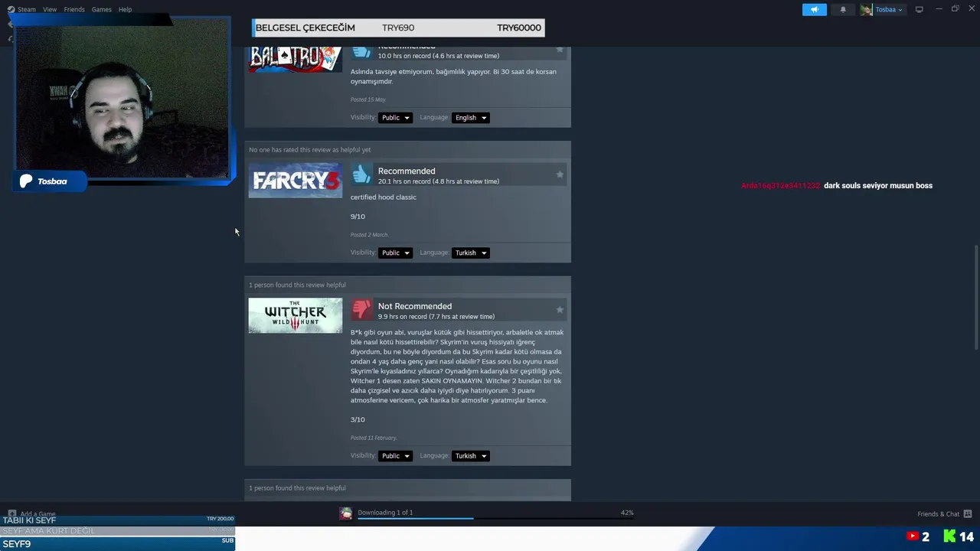Click the Friends & Chat icon
980x551 pixels.
pos(968,514)
